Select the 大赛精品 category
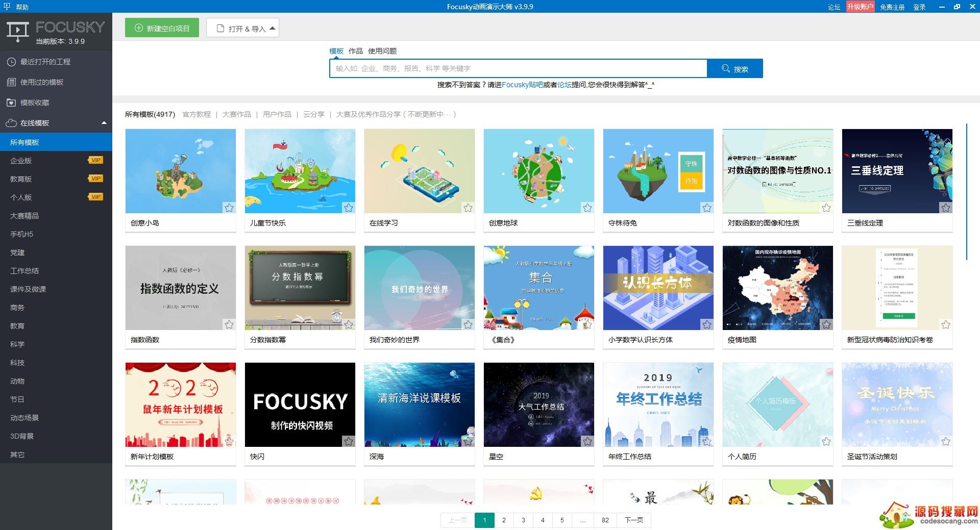 pos(56,216)
